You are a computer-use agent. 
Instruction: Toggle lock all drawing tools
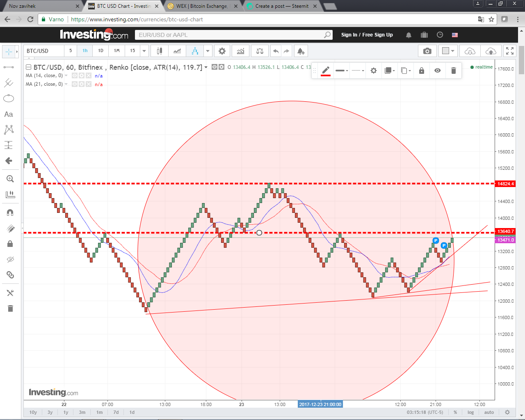coord(10,244)
